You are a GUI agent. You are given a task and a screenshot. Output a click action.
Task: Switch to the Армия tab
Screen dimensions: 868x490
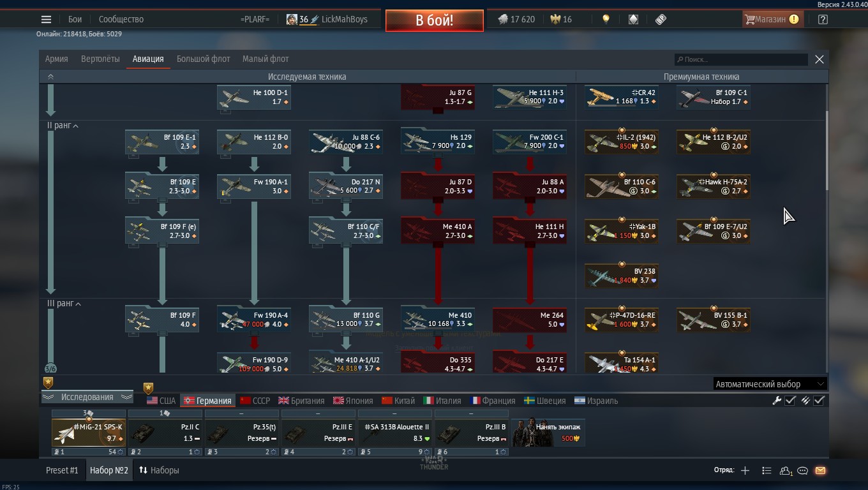57,59
